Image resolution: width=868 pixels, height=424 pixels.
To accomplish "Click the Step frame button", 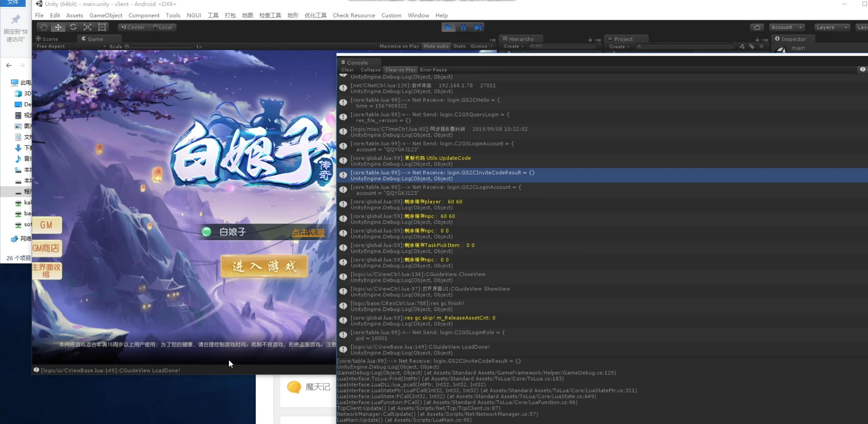I will click(478, 27).
